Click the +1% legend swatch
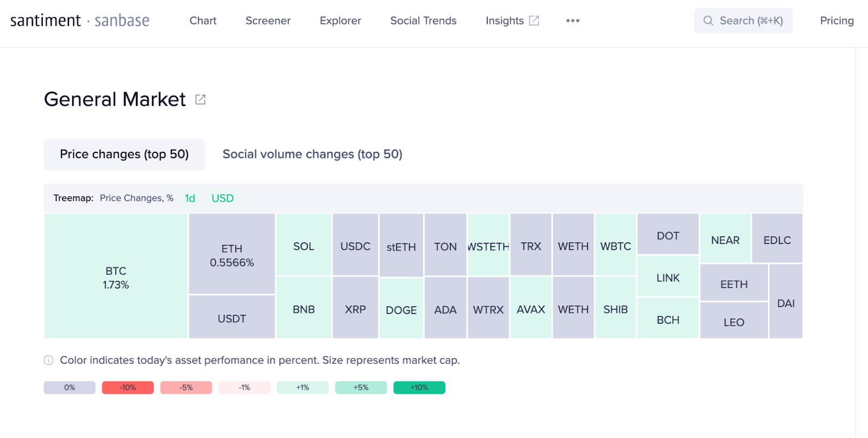 pyautogui.click(x=303, y=388)
